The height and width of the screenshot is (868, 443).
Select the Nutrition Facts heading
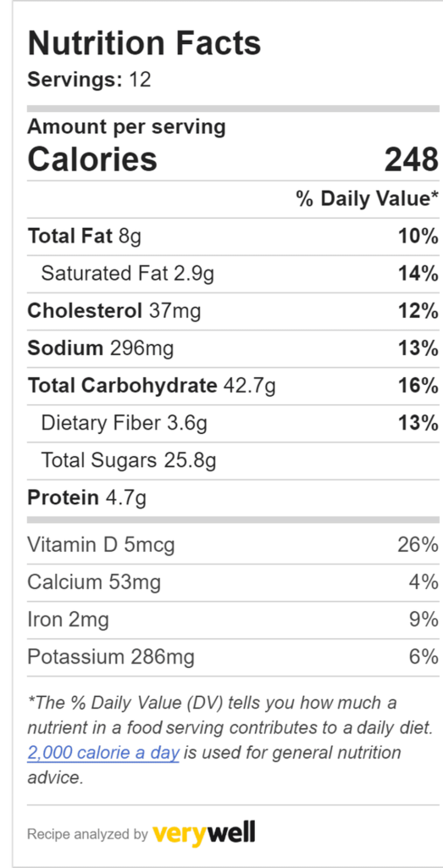144,44
